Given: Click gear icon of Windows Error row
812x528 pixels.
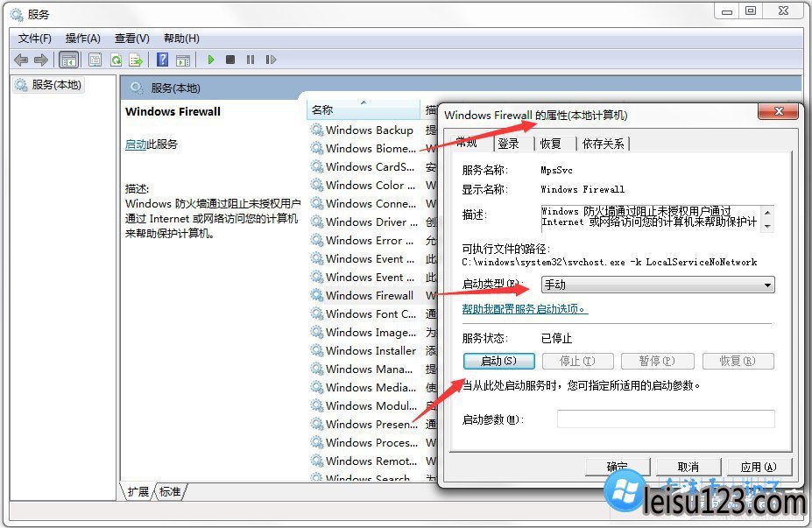Looking at the screenshot, I should (317, 240).
